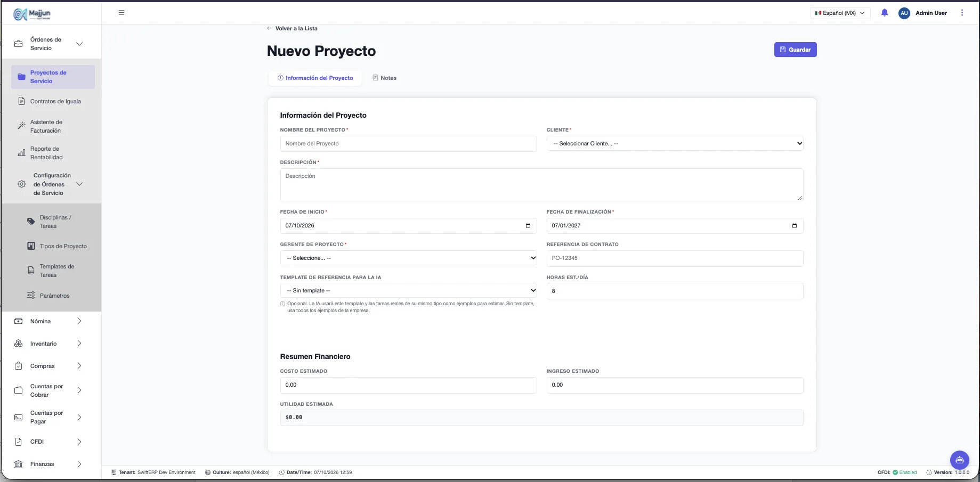The height and width of the screenshot is (482, 980).
Task: Click the Reporte de Rentabilidad chart icon
Action: coord(21,153)
